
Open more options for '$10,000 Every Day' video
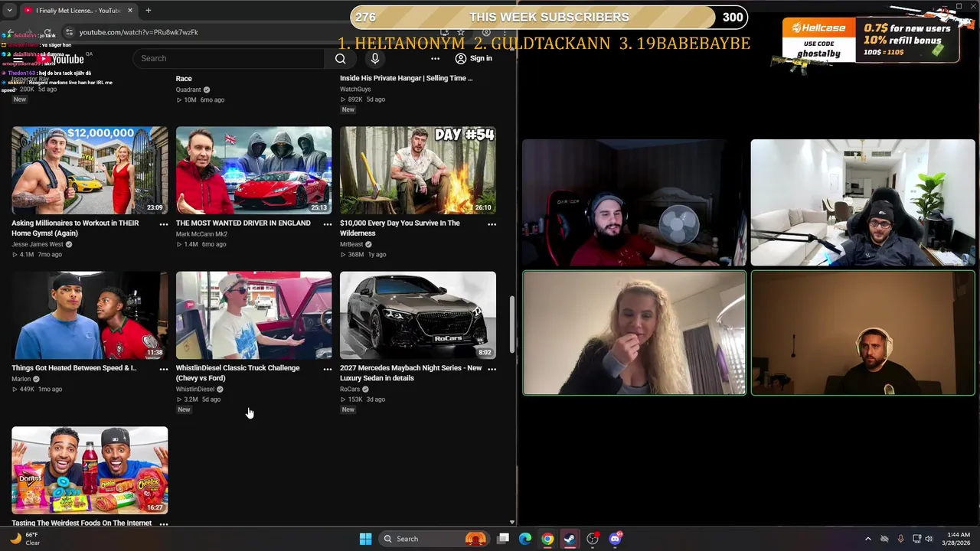point(492,224)
